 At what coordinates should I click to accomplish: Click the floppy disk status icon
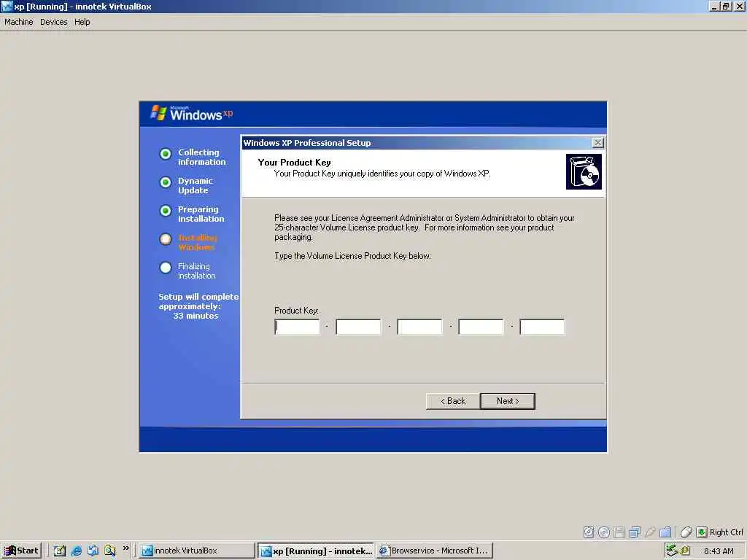(x=619, y=532)
